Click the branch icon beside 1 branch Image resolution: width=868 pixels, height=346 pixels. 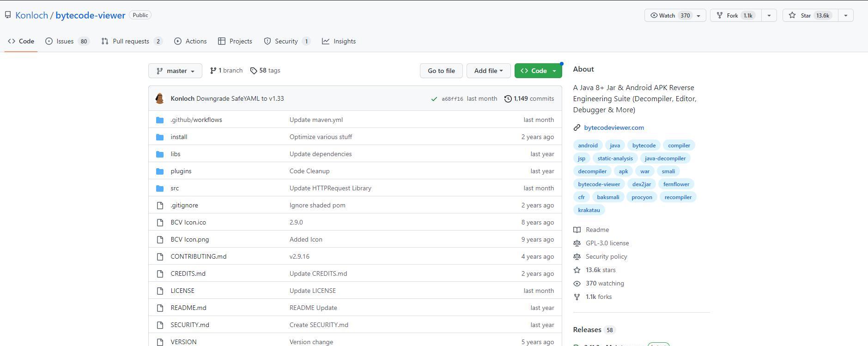click(x=213, y=71)
